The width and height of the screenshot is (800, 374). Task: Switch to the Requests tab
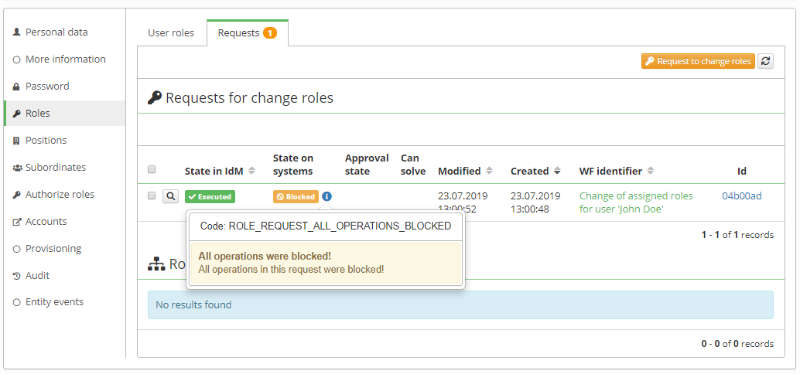click(x=247, y=33)
